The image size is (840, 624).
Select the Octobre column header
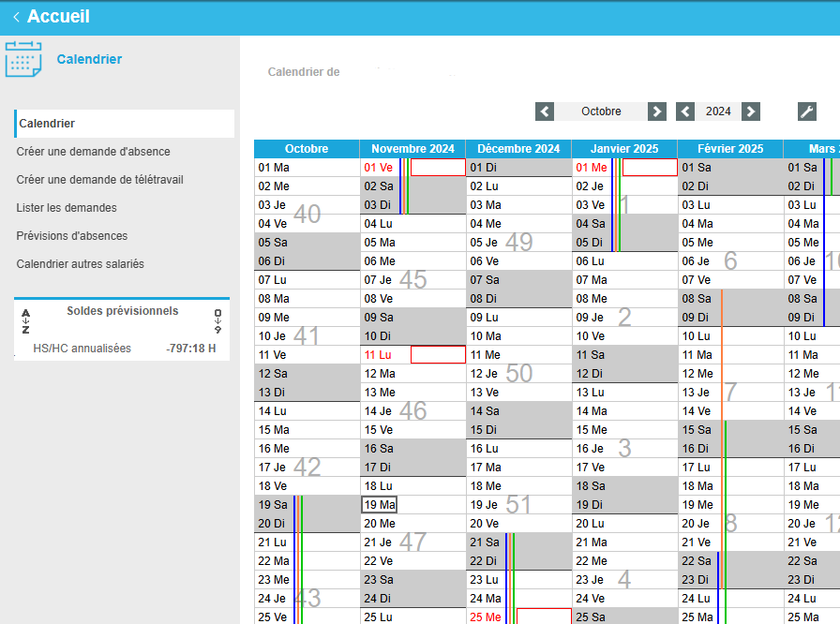(x=307, y=149)
